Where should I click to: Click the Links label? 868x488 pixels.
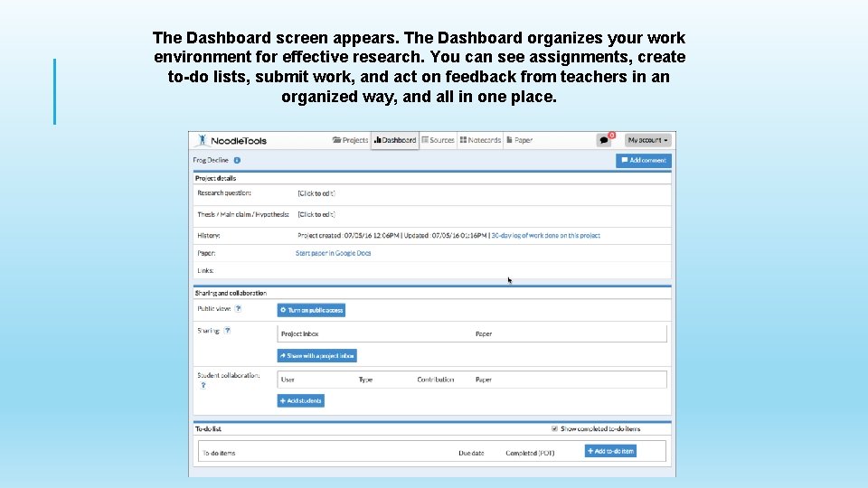[205, 270]
